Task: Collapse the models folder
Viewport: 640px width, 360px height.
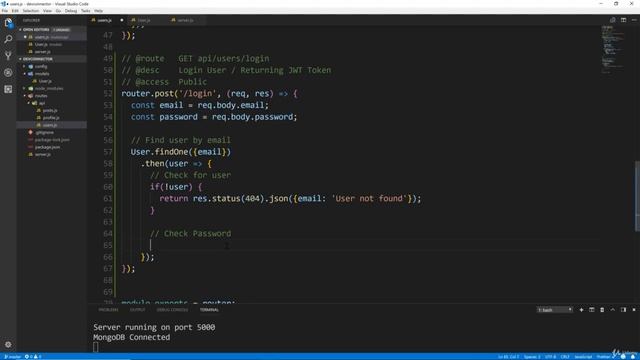Action: pos(42,74)
